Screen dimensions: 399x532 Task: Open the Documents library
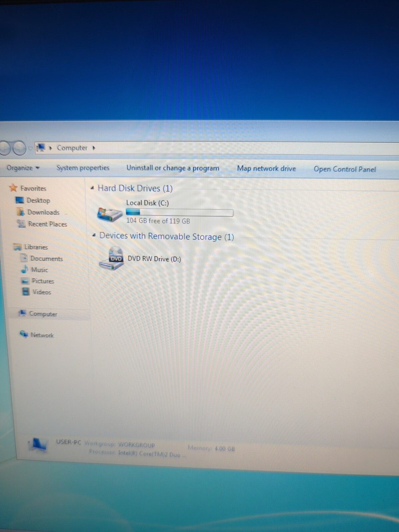click(47, 259)
